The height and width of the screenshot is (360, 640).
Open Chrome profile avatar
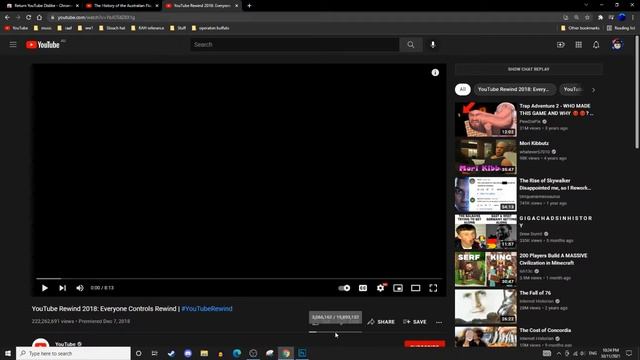click(x=622, y=18)
